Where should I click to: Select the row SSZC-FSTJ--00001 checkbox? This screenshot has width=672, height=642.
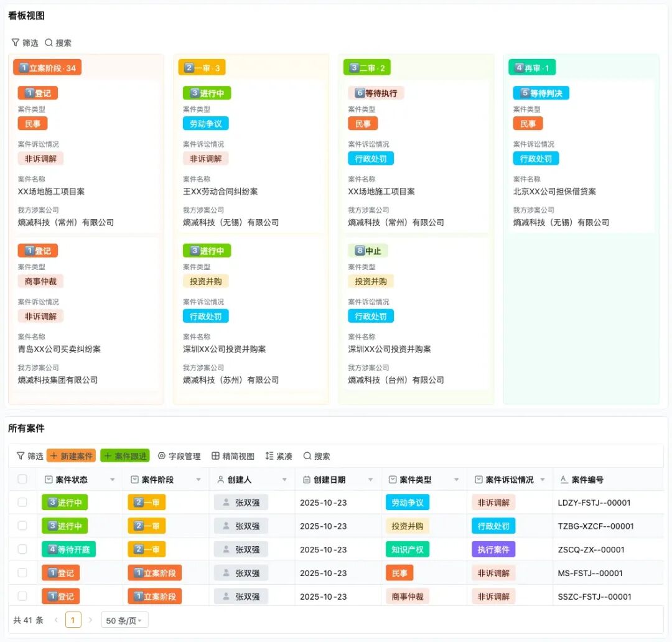click(x=22, y=596)
